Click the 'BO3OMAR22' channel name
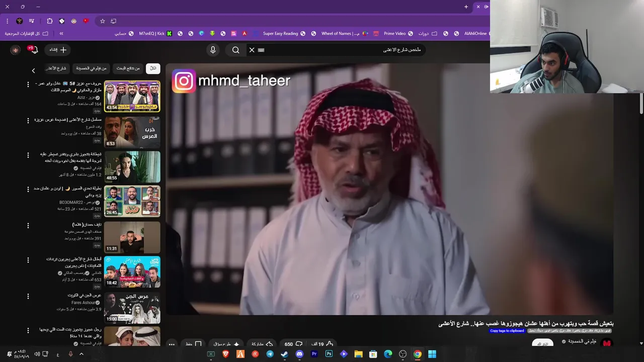Image resolution: width=644 pixels, height=362 pixels. coord(77,202)
